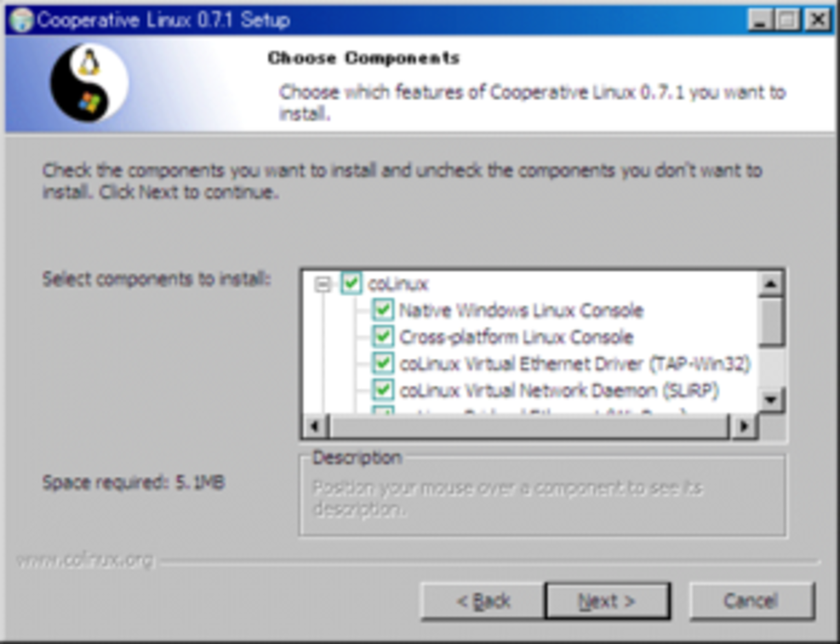Select the Cross-platform Linux Console item

point(516,337)
